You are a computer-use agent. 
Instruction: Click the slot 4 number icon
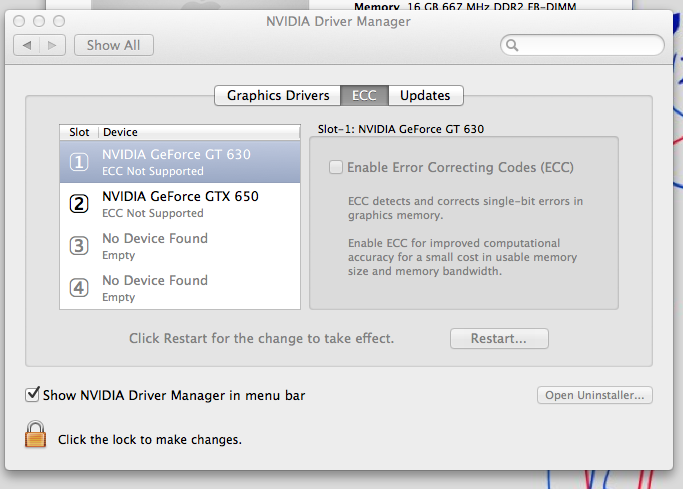79,288
